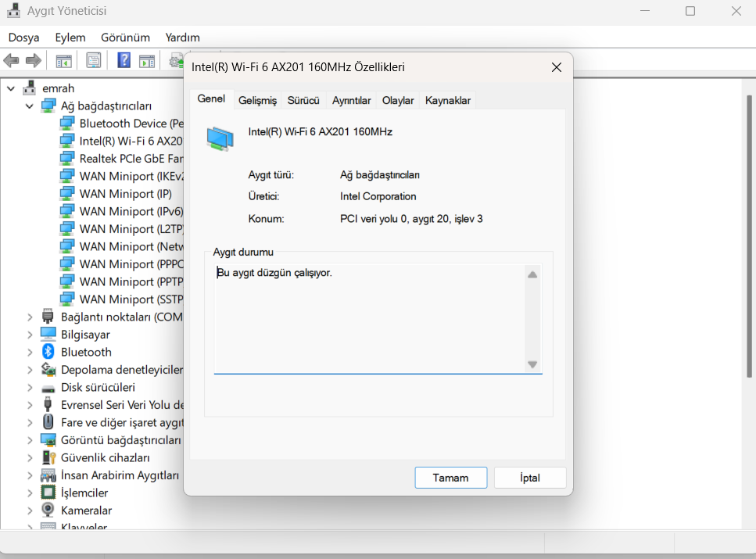
Task: Click the Bluetooth Device adapter icon
Action: (x=67, y=124)
